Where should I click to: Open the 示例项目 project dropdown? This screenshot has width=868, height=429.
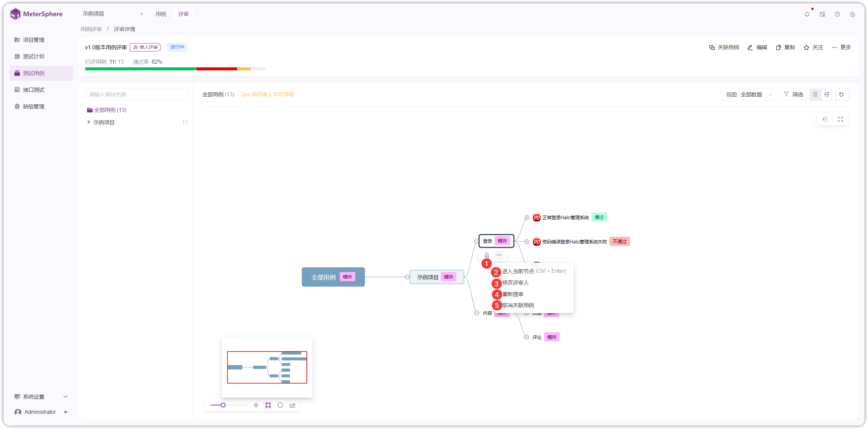113,14
